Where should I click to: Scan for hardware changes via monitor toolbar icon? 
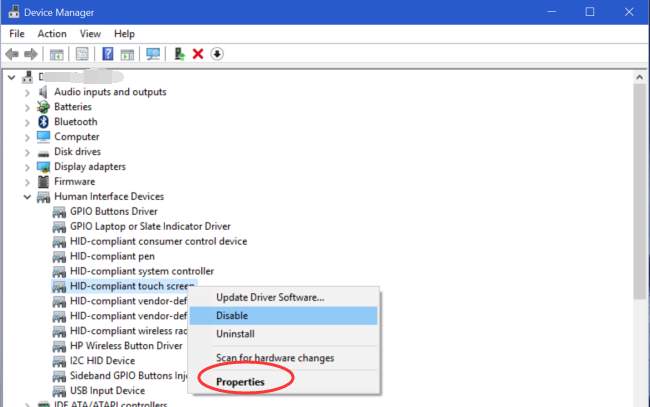153,54
